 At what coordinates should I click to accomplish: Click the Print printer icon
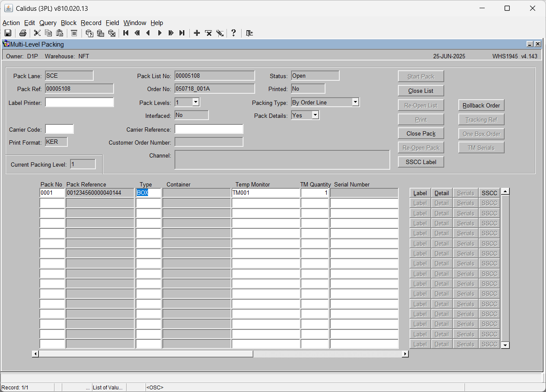click(23, 33)
